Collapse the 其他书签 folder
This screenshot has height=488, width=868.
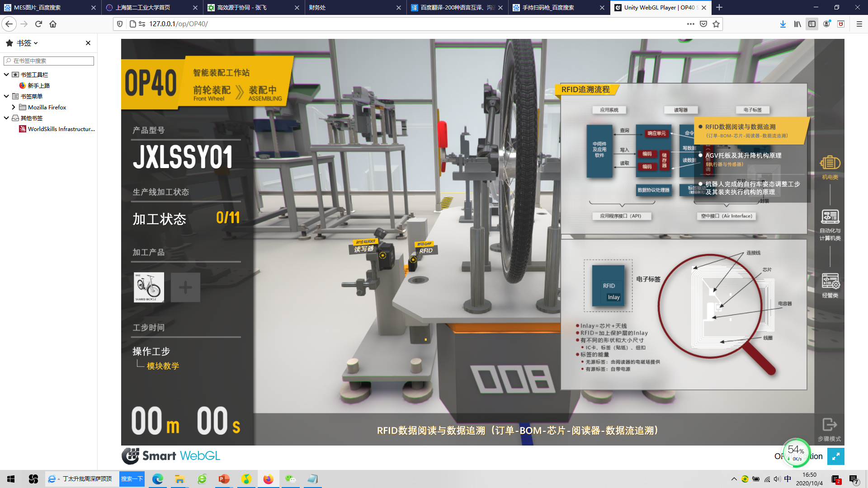6,118
